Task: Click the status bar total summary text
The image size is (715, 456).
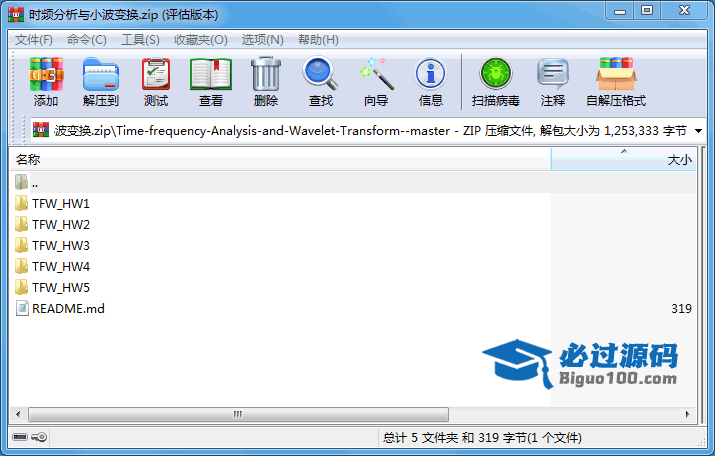Action: [482, 438]
